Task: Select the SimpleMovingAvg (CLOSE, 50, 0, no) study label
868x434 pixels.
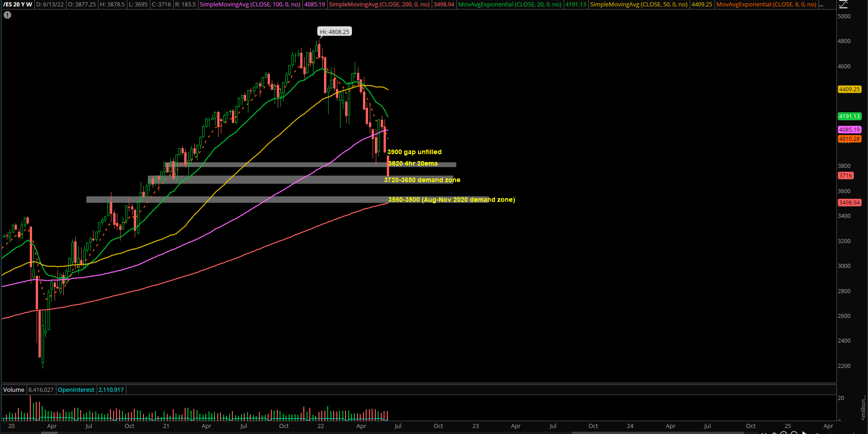Action: click(x=639, y=5)
